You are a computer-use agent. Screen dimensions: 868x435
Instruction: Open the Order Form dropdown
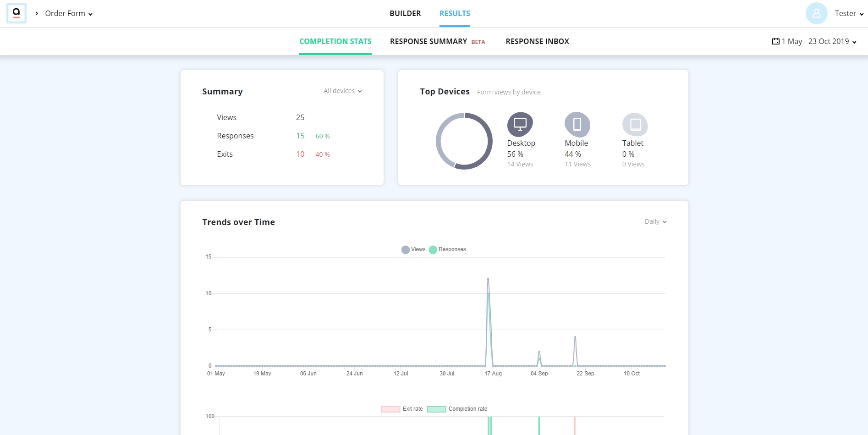[69, 13]
